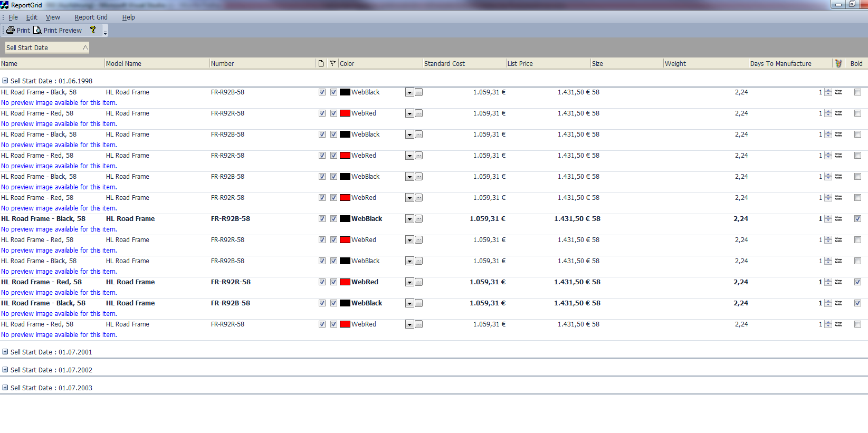
Task: Click the Color column header
Action: click(x=380, y=63)
